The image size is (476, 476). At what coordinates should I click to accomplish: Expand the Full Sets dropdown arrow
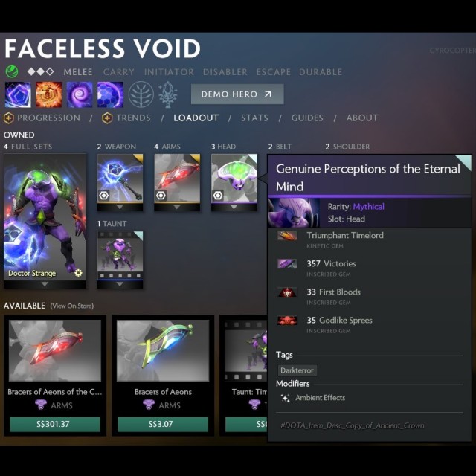[x=45, y=284]
